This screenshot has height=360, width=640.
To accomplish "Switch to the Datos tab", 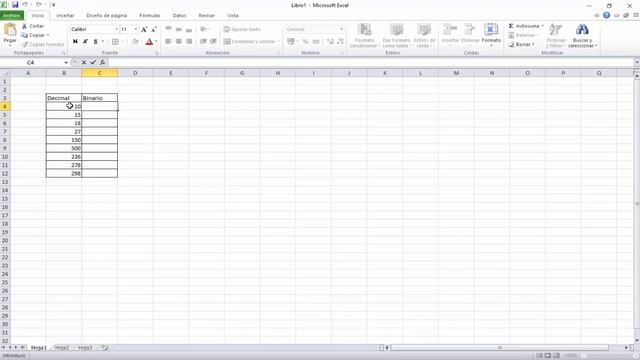I will point(179,16).
